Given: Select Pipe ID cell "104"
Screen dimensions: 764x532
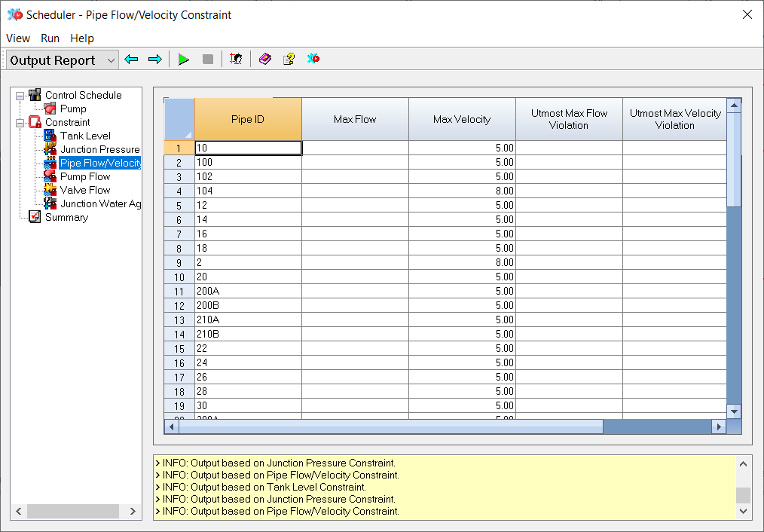Looking at the screenshot, I should (248, 191).
